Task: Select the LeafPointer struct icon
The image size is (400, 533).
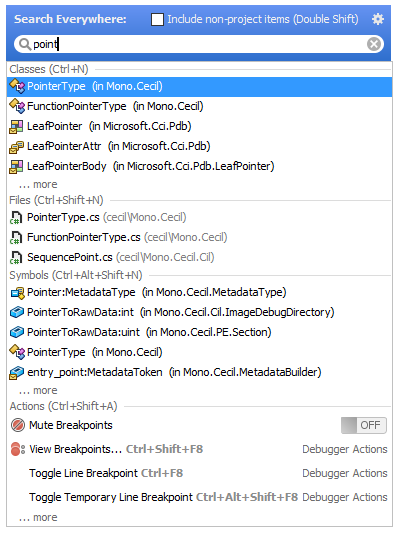Action: (16, 126)
